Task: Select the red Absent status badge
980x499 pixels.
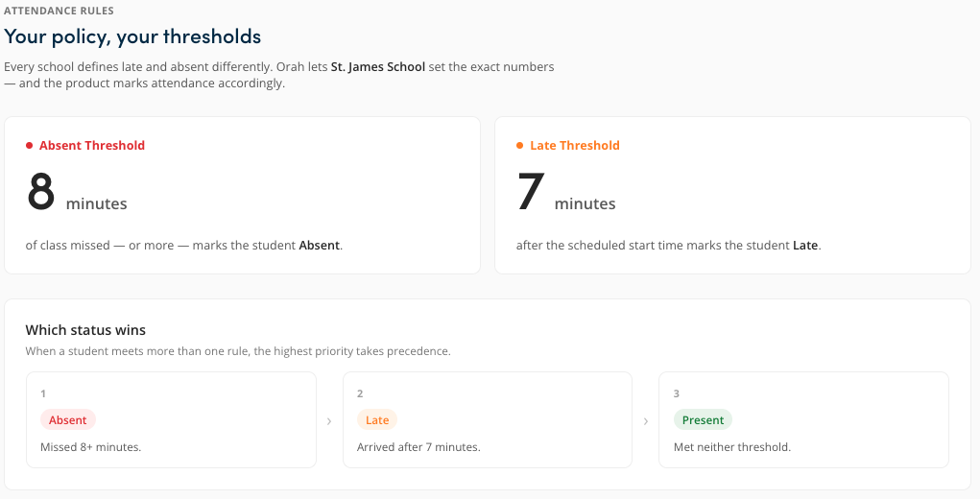Action: (x=67, y=419)
